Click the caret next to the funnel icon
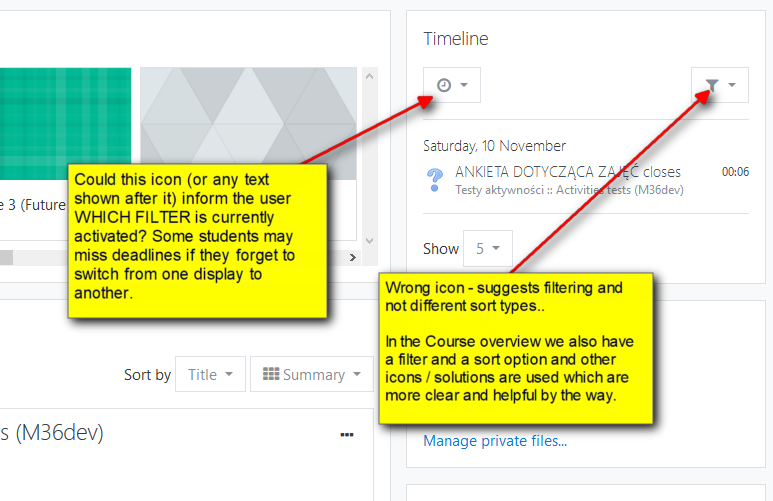773x501 pixels. point(732,85)
